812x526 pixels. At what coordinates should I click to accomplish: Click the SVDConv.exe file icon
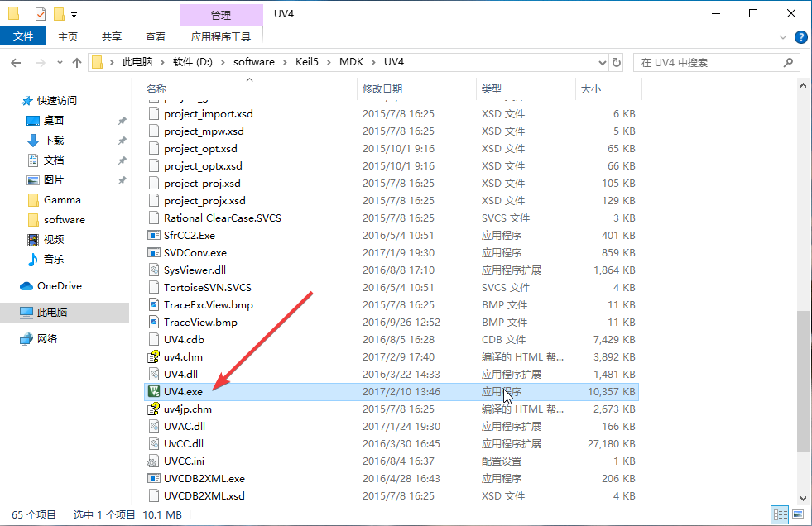154,253
